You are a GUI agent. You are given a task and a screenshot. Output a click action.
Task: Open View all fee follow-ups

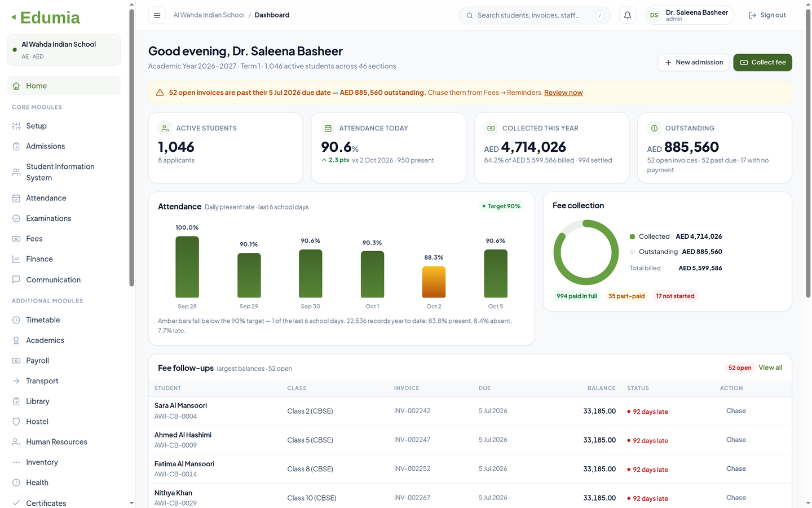770,367
